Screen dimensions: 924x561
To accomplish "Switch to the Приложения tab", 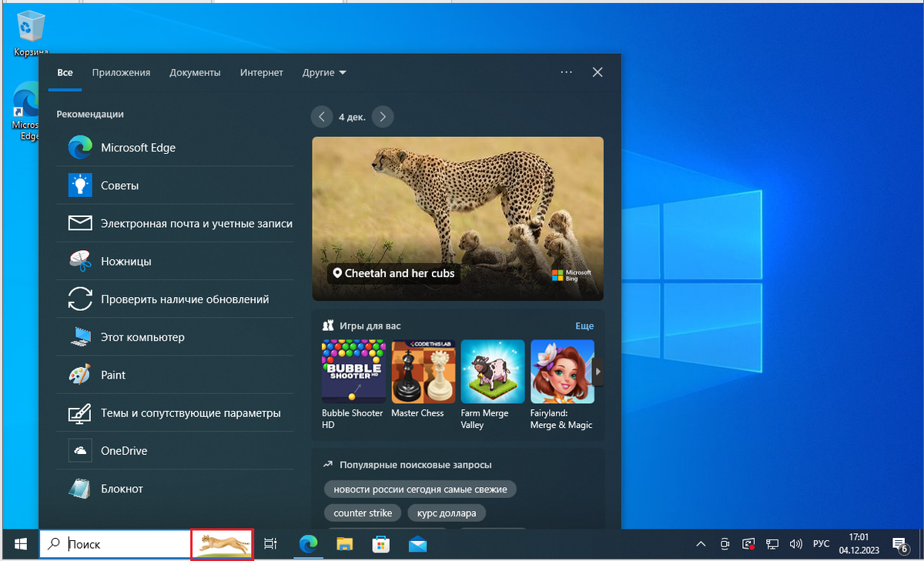I will 121,72.
